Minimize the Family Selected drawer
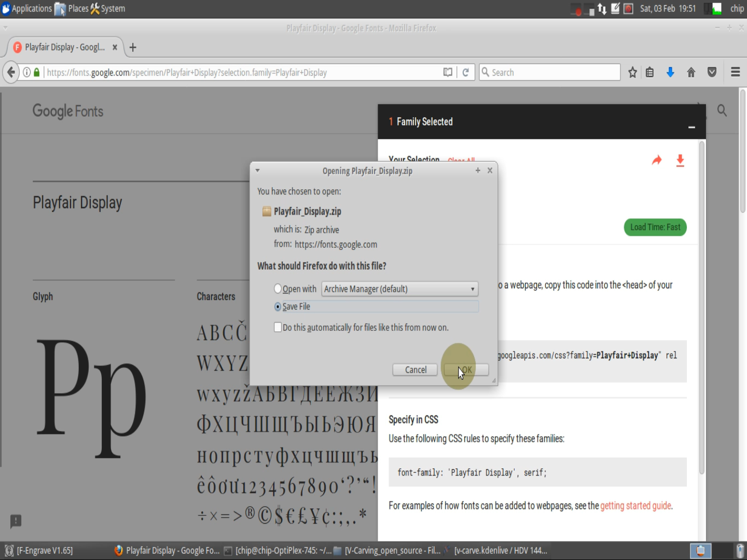 point(691,127)
